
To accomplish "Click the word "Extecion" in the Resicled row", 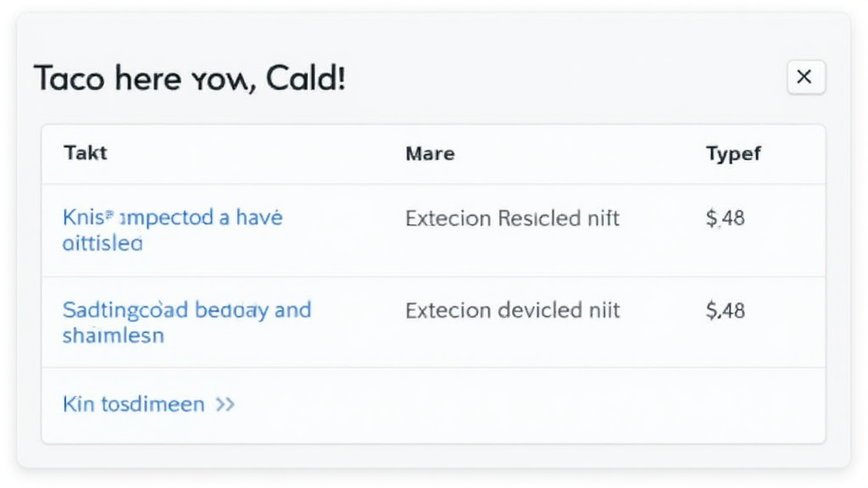I will [448, 219].
